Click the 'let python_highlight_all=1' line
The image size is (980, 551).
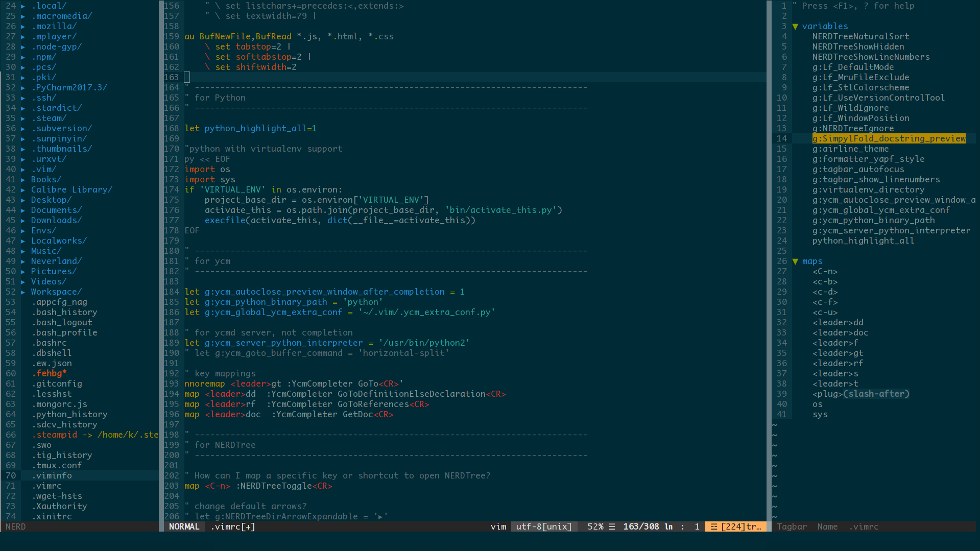pyautogui.click(x=250, y=128)
